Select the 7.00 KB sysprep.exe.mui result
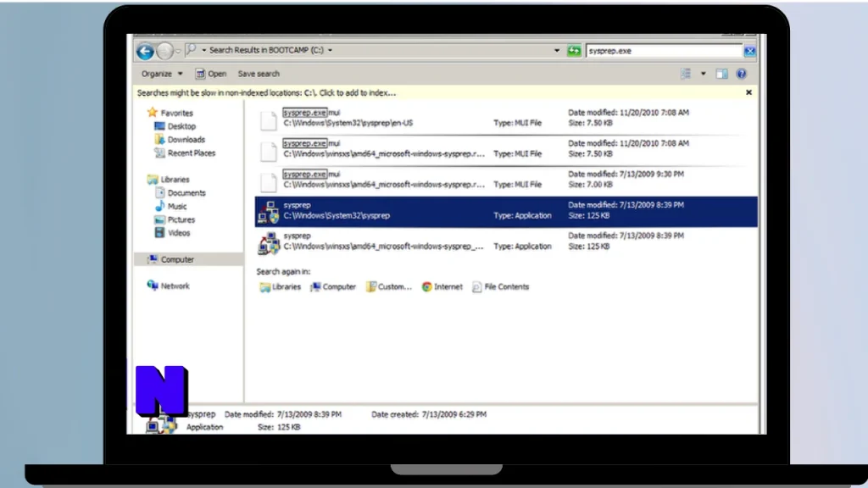This screenshot has height=488, width=868. click(x=506, y=180)
